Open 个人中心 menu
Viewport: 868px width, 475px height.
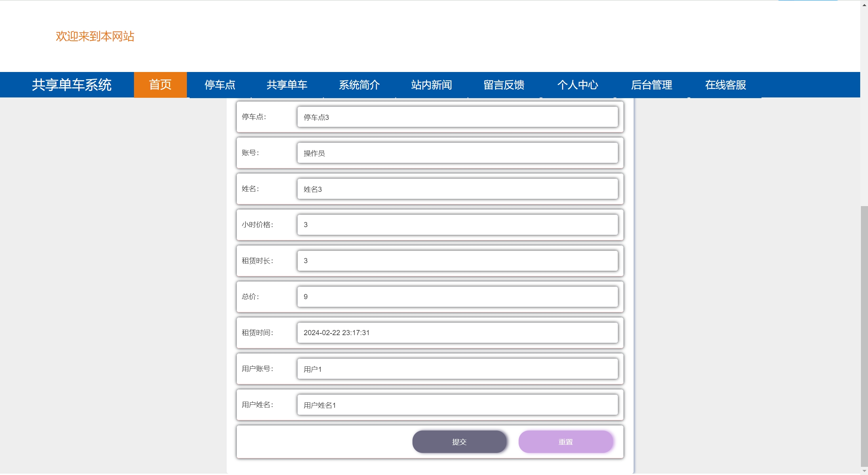click(577, 85)
